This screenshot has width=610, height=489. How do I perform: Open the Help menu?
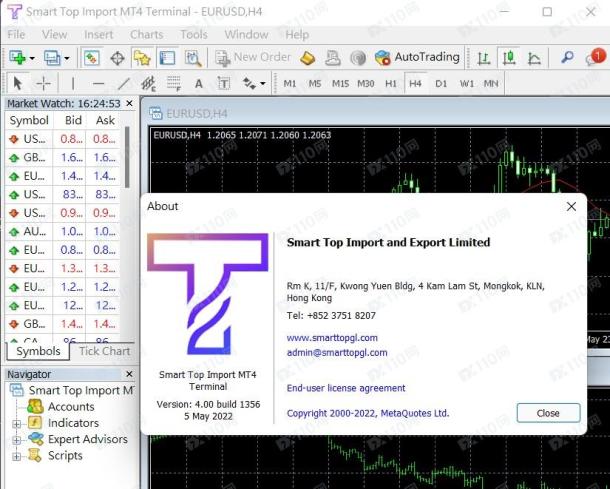tap(297, 34)
